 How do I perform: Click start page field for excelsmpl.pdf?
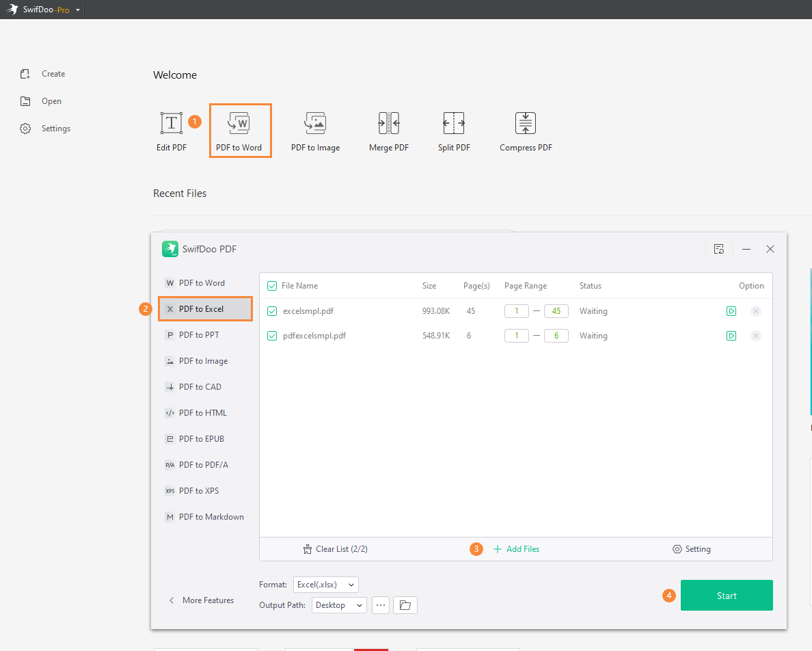click(x=516, y=311)
